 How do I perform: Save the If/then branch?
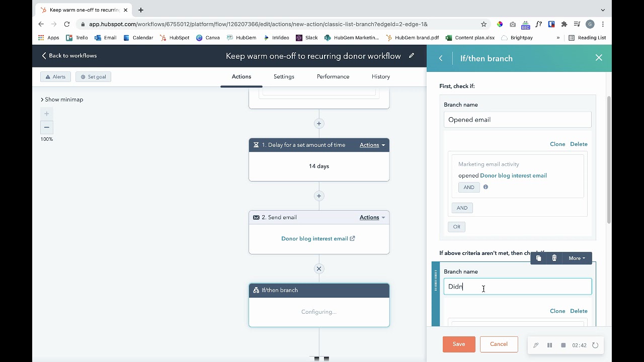459,344
